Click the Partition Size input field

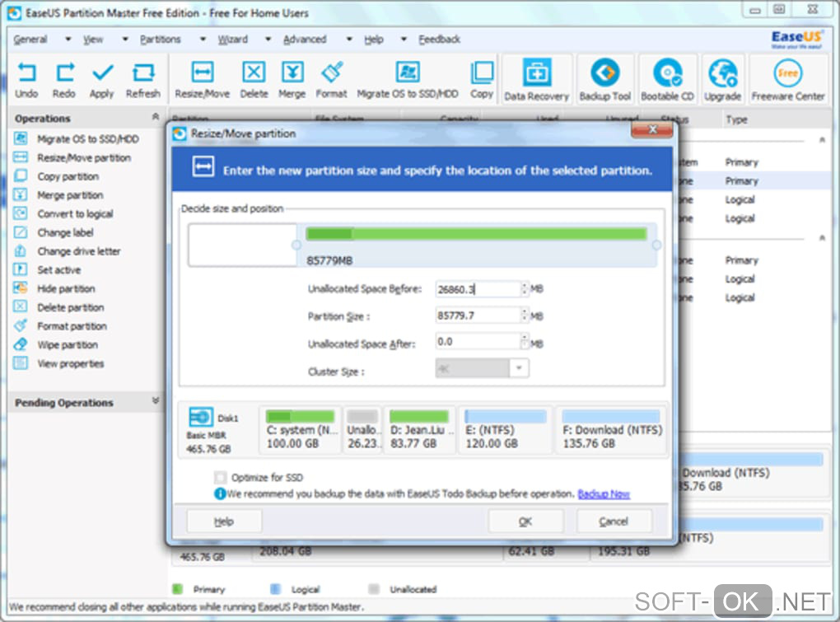(478, 316)
